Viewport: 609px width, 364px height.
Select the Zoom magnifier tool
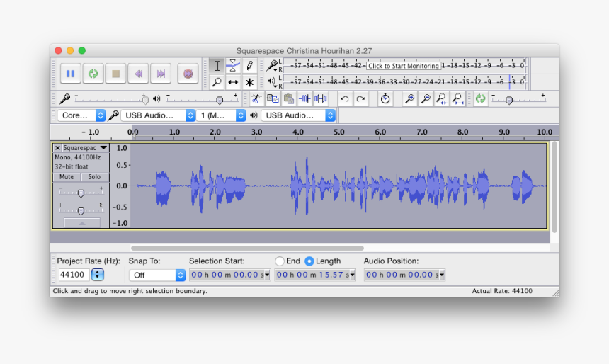(x=217, y=82)
